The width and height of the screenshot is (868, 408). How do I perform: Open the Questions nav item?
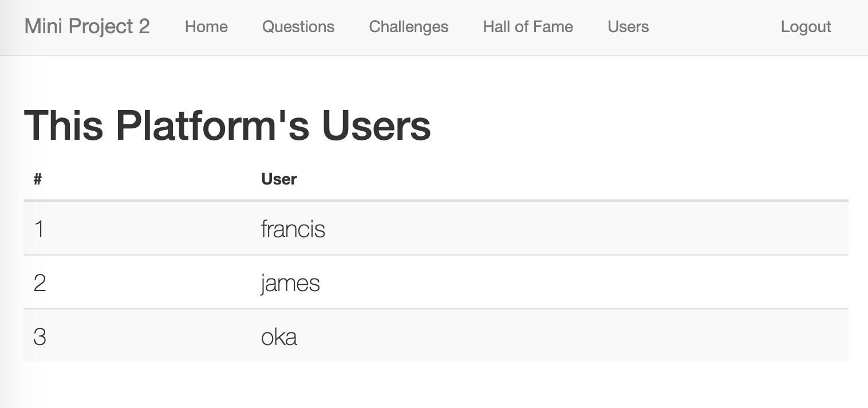tap(298, 27)
